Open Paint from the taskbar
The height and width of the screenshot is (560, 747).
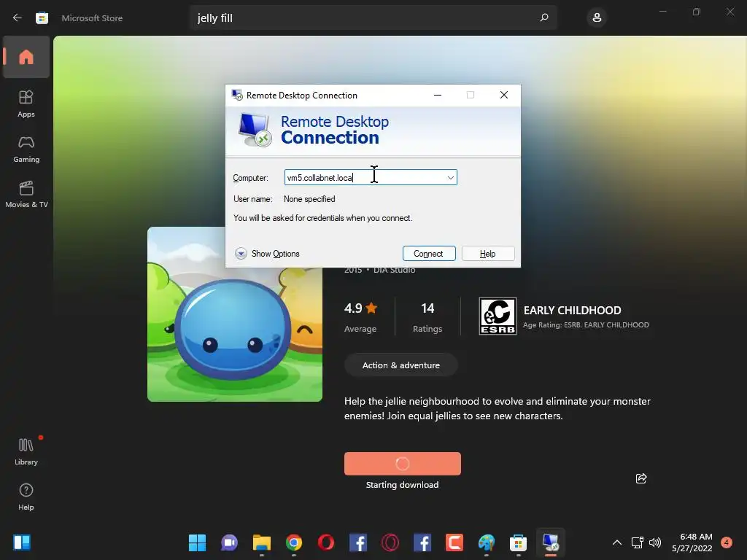pos(487,542)
